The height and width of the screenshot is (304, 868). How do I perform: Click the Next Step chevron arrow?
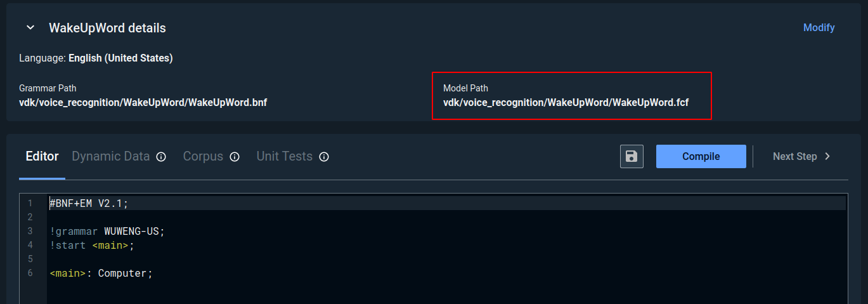[827, 156]
